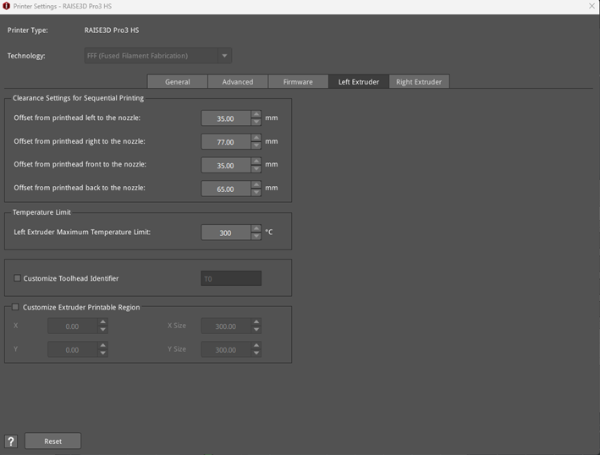Select the Left Extruder tab
Image resolution: width=600 pixels, height=455 pixels.
[358, 81]
